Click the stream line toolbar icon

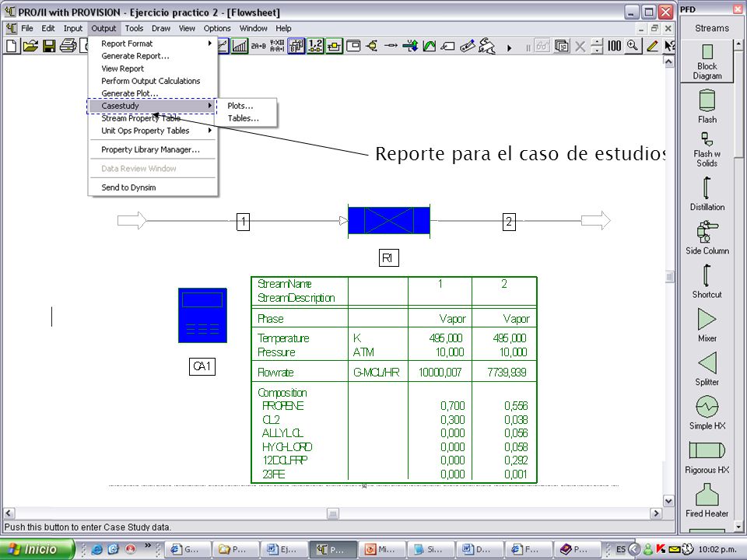[391, 46]
